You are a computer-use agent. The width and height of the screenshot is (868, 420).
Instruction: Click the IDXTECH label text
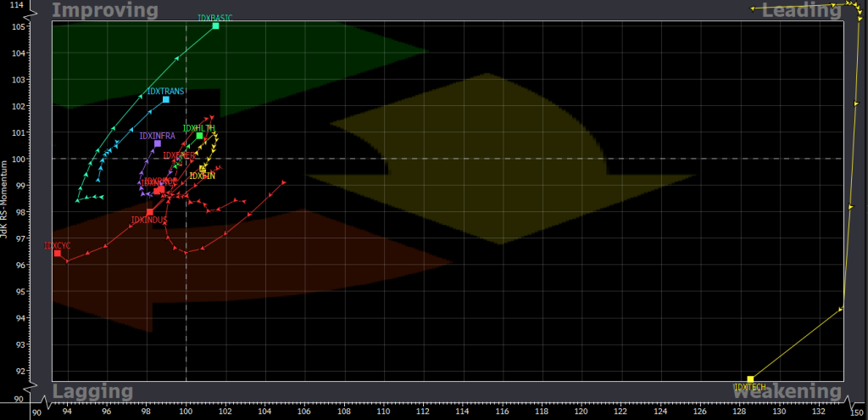[x=750, y=387]
